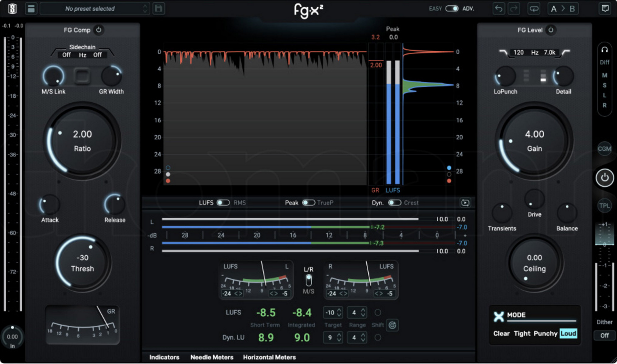The image size is (617, 364).
Task: Toggle the EASY/ADV mode switch
Action: [452, 9]
